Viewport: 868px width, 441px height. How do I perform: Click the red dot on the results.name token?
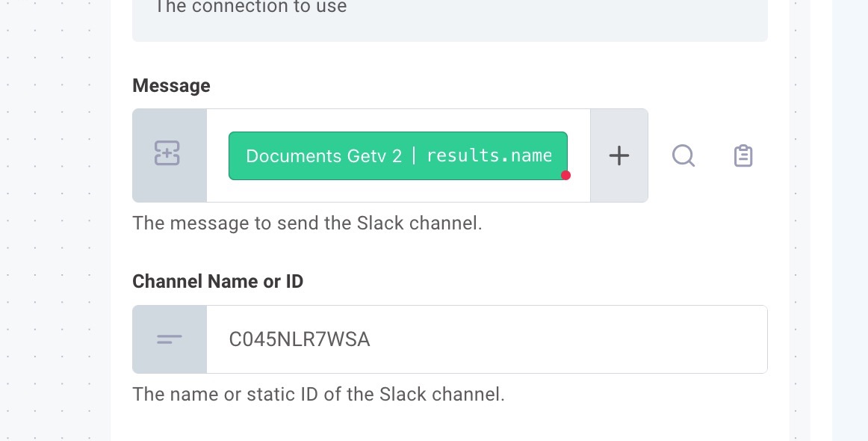565,176
